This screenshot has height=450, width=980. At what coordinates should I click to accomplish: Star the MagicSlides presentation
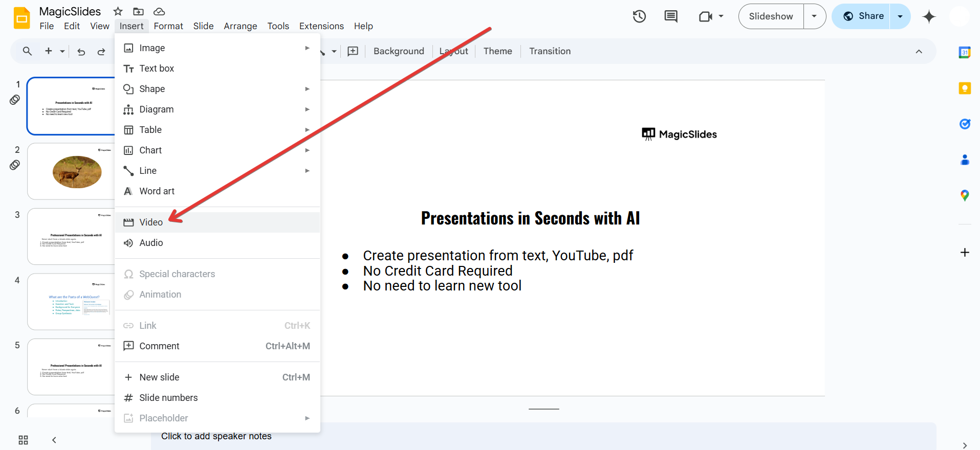tap(118, 11)
